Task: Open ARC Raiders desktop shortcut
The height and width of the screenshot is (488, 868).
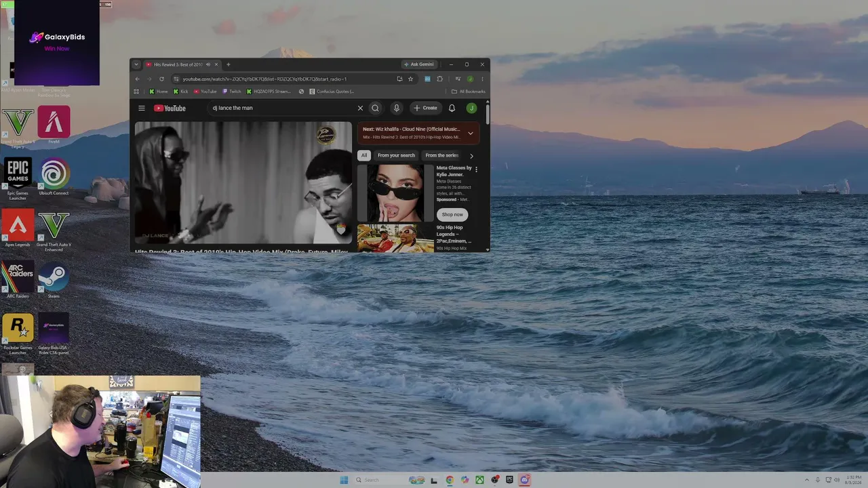Action: click(18, 280)
